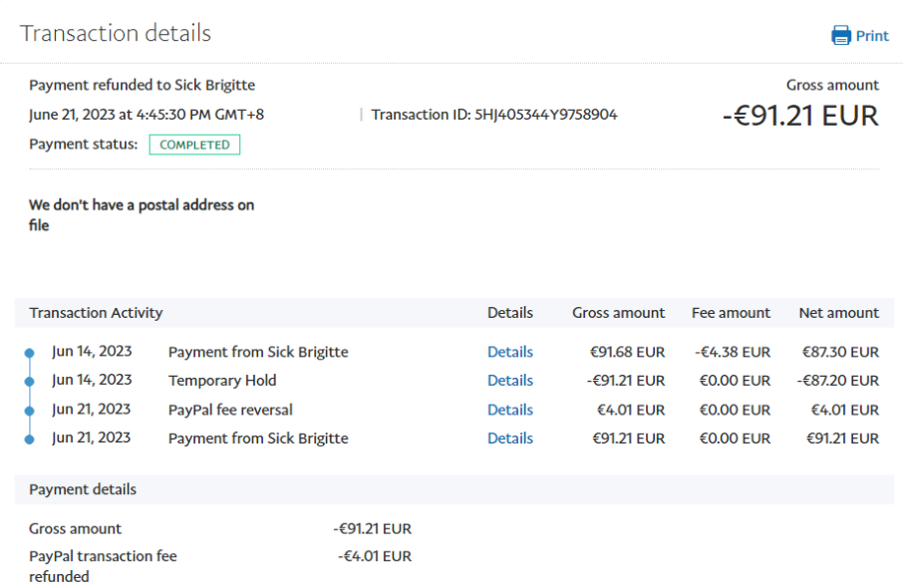Click the printer icon
Viewport: 903px width, 588px height.
coord(841,36)
